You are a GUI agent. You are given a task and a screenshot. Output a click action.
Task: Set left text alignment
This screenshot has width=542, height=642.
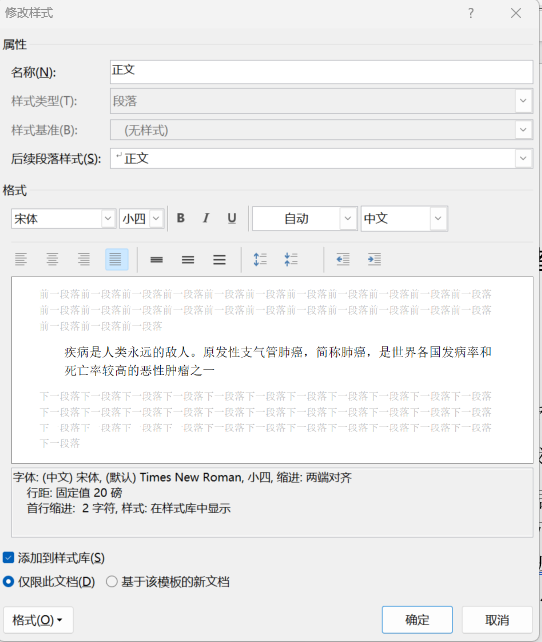tap(21, 259)
